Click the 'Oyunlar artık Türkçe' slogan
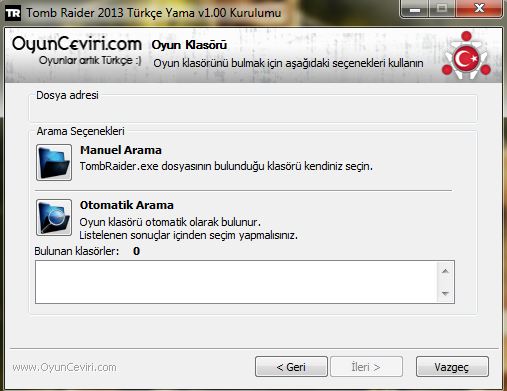This screenshot has height=391, width=507. (90, 61)
